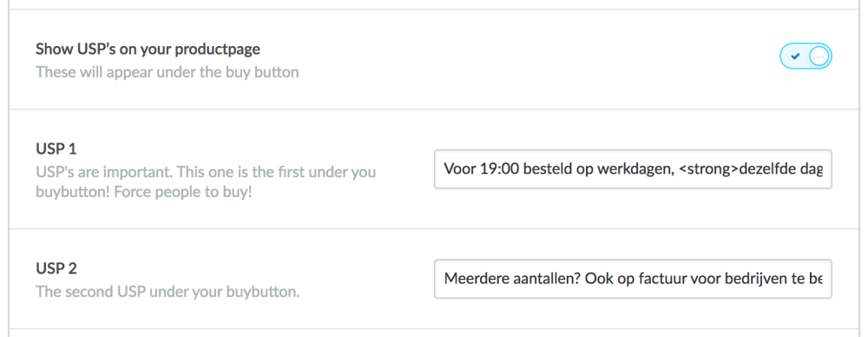Click the checkmark icon inside the toggle

795,56
